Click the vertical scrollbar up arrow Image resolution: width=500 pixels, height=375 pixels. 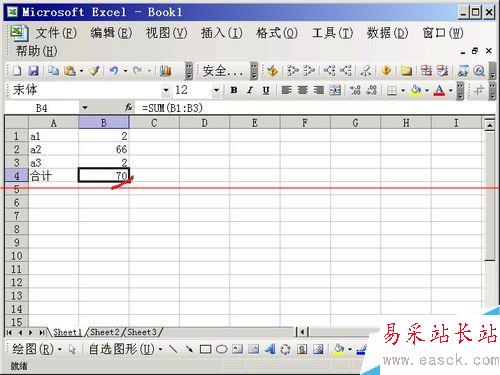point(489,125)
